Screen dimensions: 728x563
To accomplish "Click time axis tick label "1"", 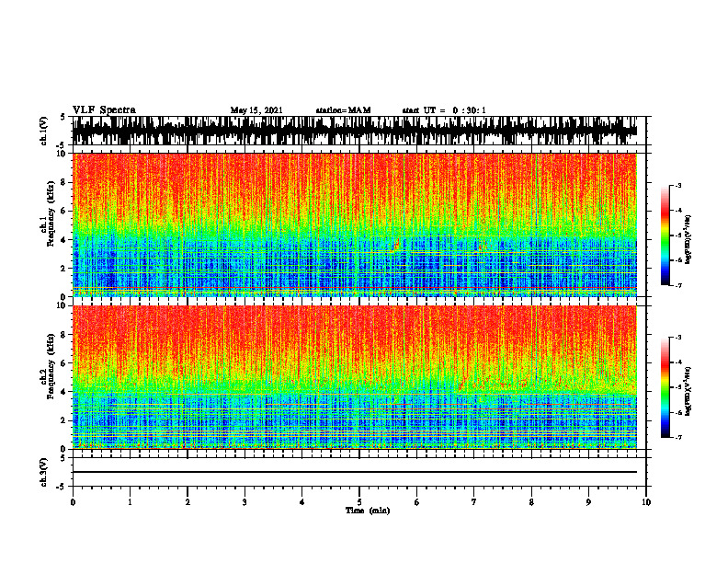I will click(130, 502).
